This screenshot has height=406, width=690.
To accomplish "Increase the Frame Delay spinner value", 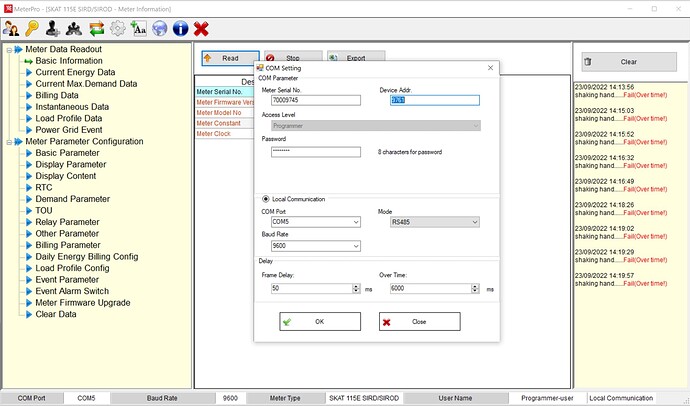I will pyautogui.click(x=356, y=286).
